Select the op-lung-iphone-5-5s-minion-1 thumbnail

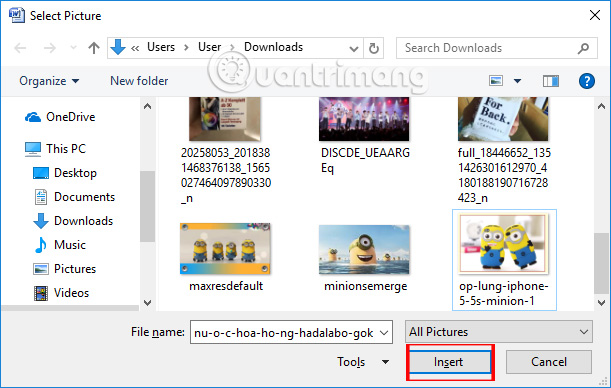(x=504, y=243)
